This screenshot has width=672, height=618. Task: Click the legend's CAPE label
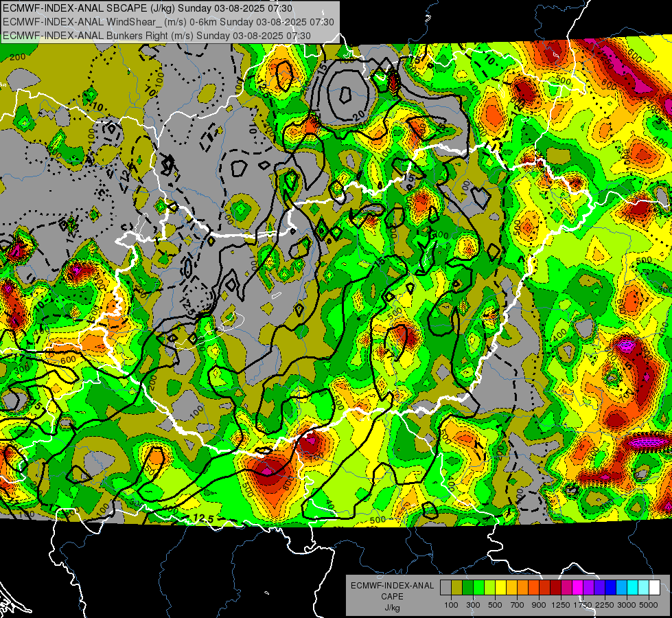[x=392, y=597]
